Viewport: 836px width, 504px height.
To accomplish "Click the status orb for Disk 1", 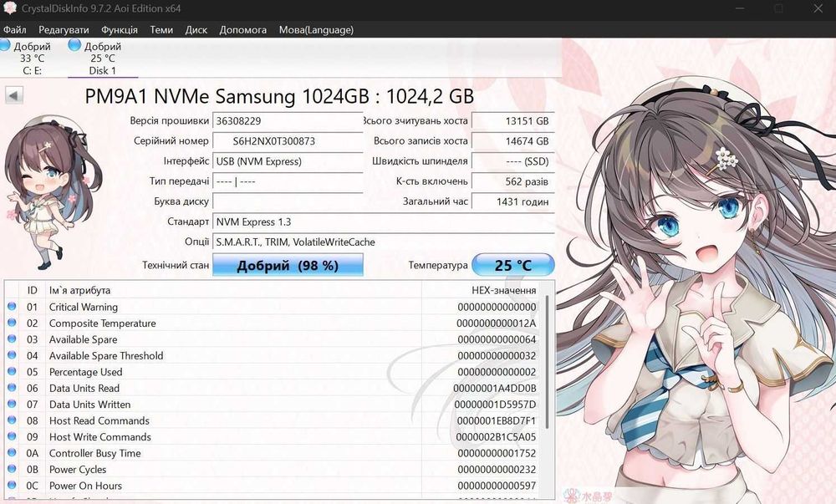I will tap(74, 46).
